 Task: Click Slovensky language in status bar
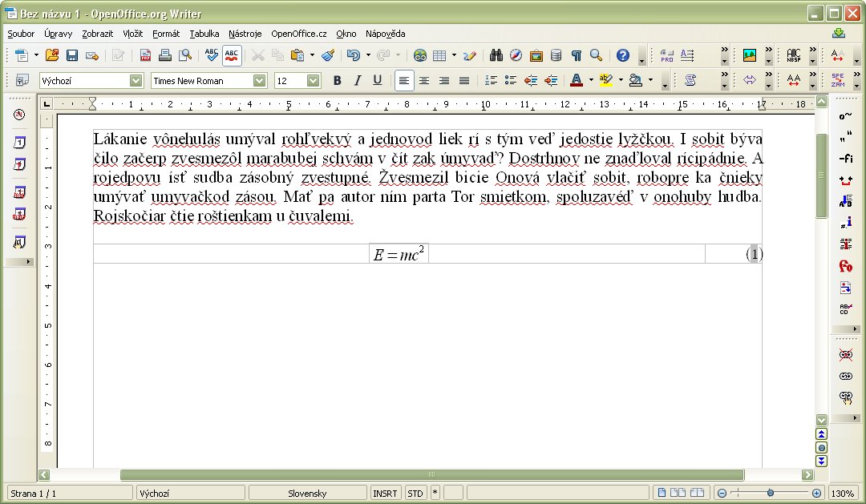307,494
